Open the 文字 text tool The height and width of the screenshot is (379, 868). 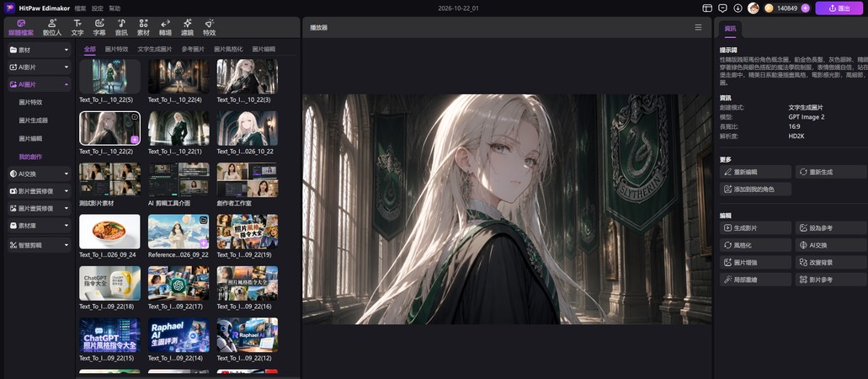click(x=77, y=27)
